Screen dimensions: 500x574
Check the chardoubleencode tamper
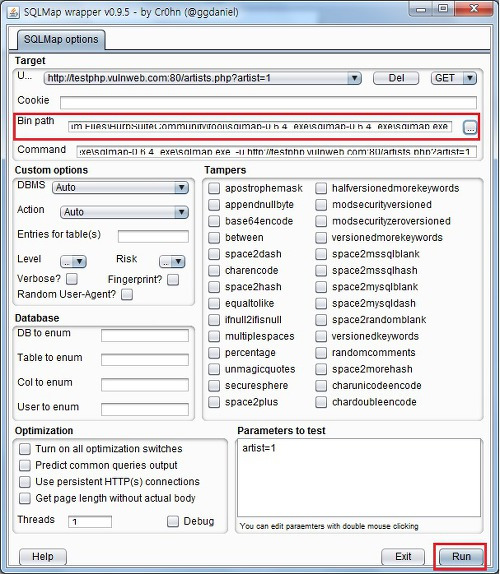[321, 402]
